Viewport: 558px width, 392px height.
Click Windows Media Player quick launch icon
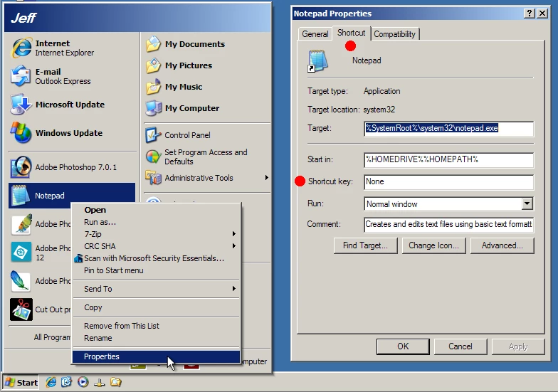(x=83, y=382)
